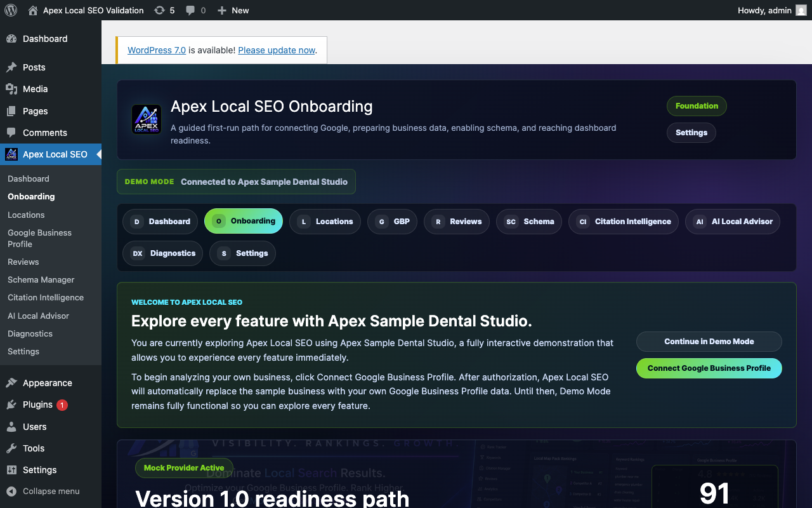Click the Collapse menu arrow icon
Screen dimensions: 812x508
(x=11, y=491)
